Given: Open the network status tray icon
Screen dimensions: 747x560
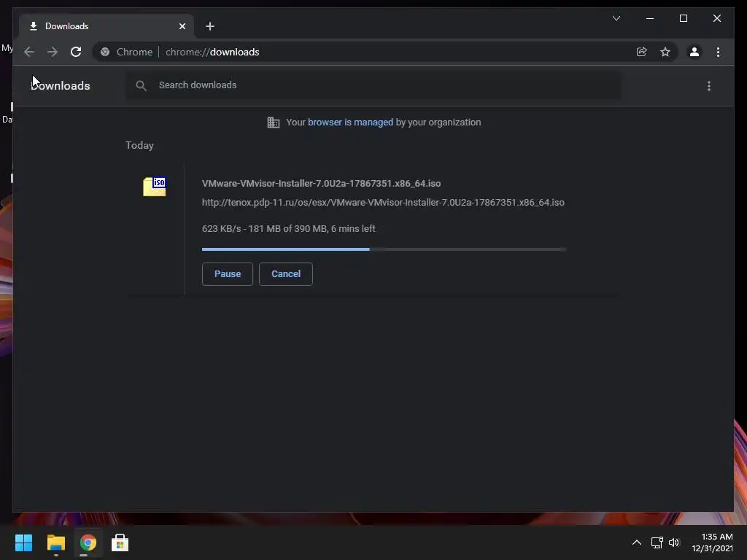Looking at the screenshot, I should point(657,542).
